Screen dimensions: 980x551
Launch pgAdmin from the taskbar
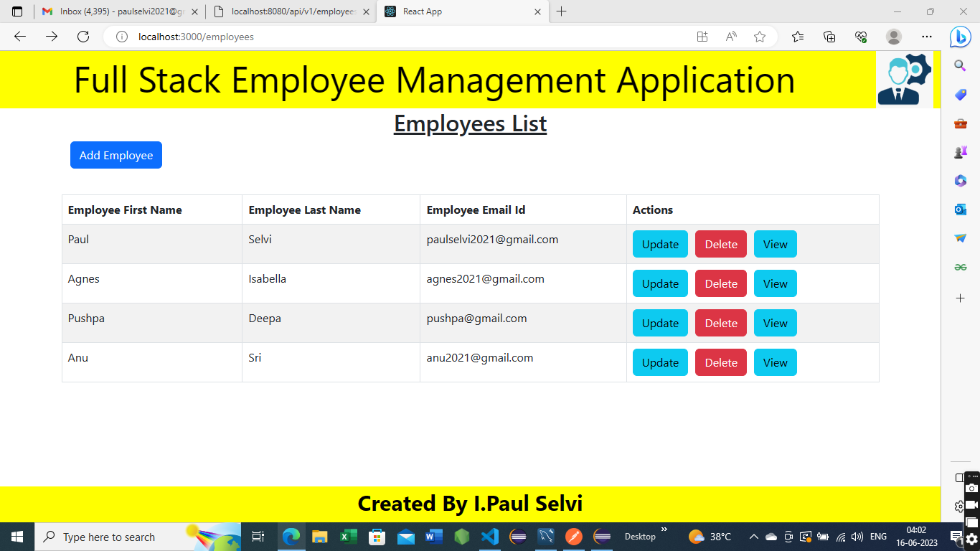pyautogui.click(x=546, y=537)
